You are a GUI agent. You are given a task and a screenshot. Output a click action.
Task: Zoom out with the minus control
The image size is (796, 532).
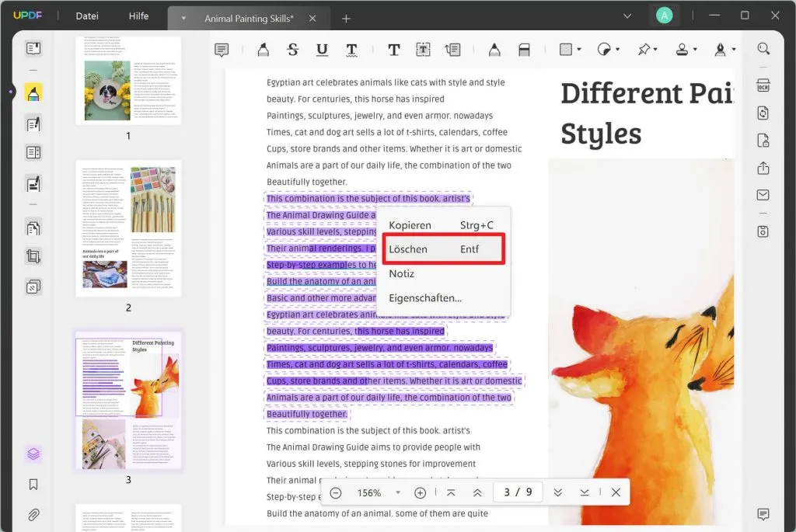tap(336, 492)
